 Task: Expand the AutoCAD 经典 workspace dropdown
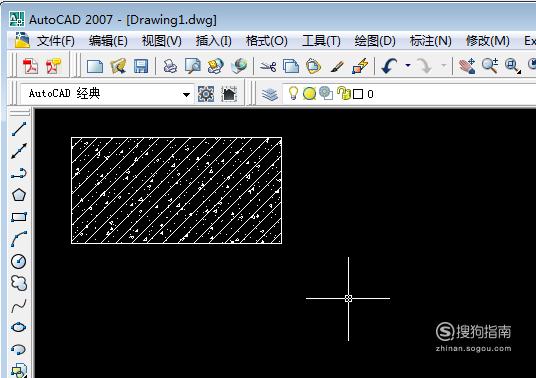(186, 94)
